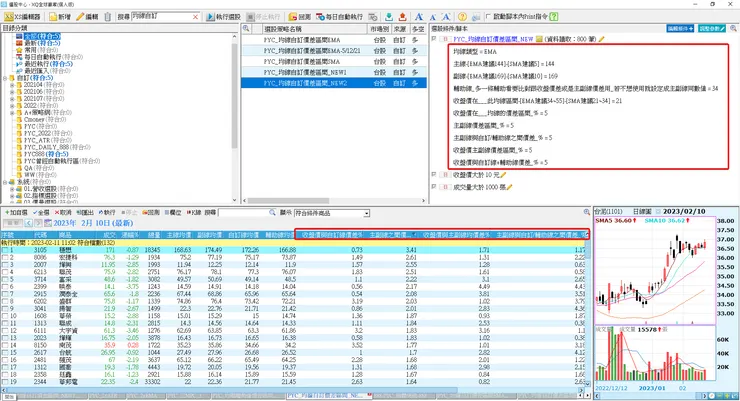The image size is (740, 401).
Task: Select 全部 category in the tree
Action: tap(42, 36)
